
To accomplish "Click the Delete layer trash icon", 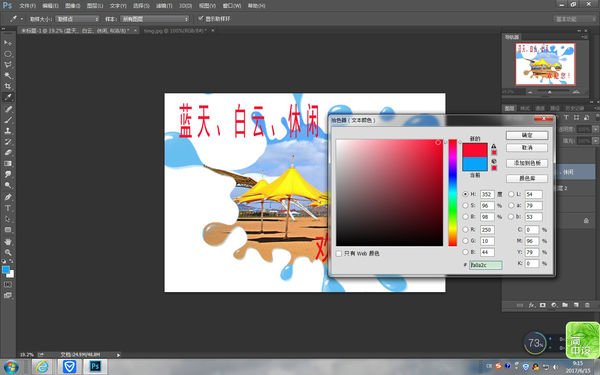I will click(587, 305).
